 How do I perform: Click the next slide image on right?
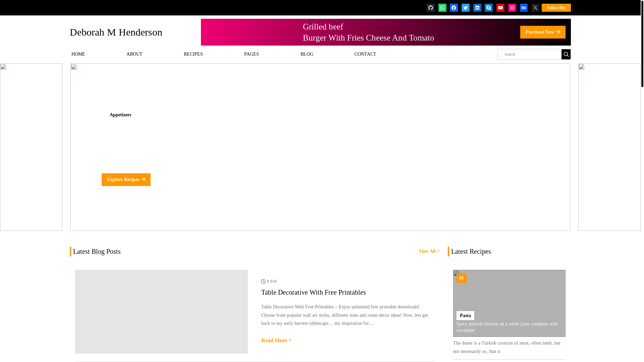coord(609,147)
